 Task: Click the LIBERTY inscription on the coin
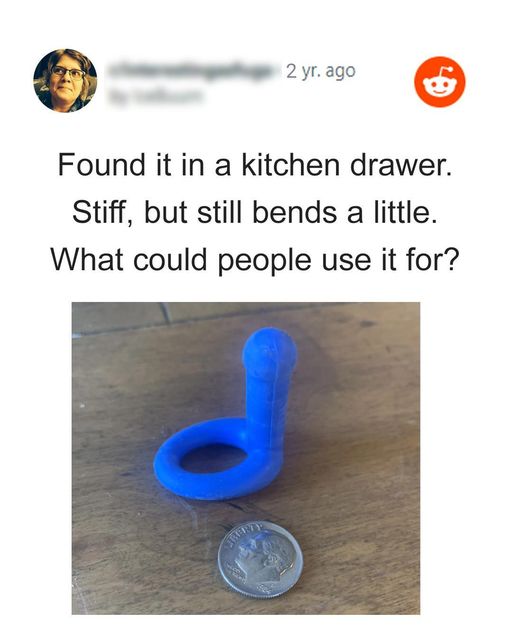click(x=243, y=532)
